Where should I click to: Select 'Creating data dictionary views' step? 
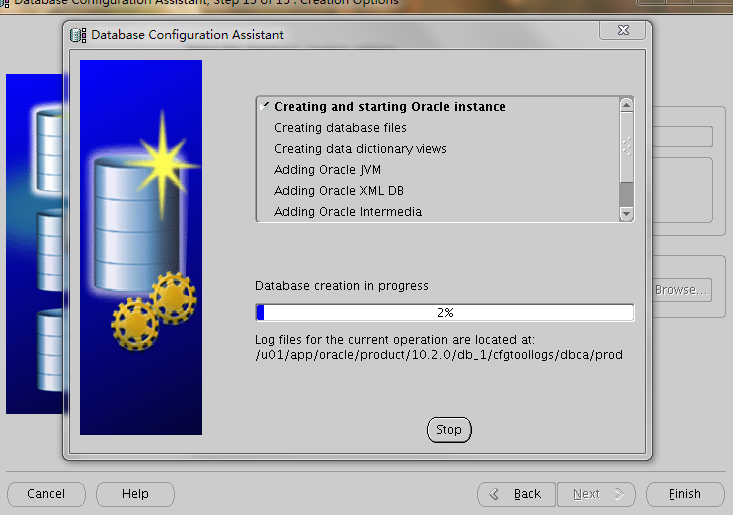point(360,149)
